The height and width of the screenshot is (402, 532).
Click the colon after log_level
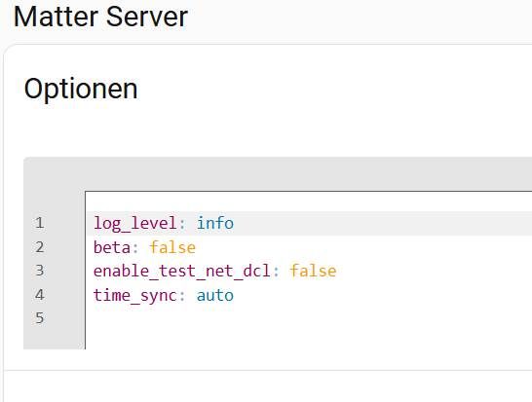coord(182,224)
